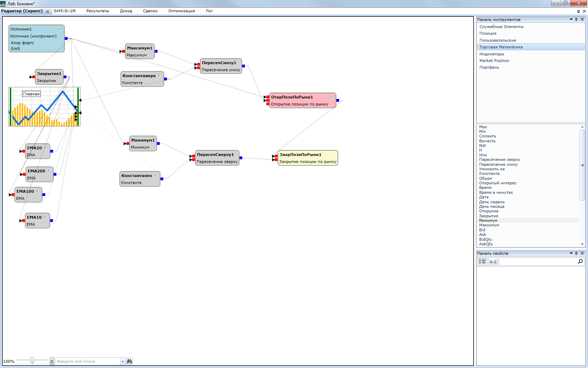Image resolution: width=588 pixels, height=368 pixels.
Task: Pick Умножить на in toolbox list
Action: pyautogui.click(x=492, y=169)
